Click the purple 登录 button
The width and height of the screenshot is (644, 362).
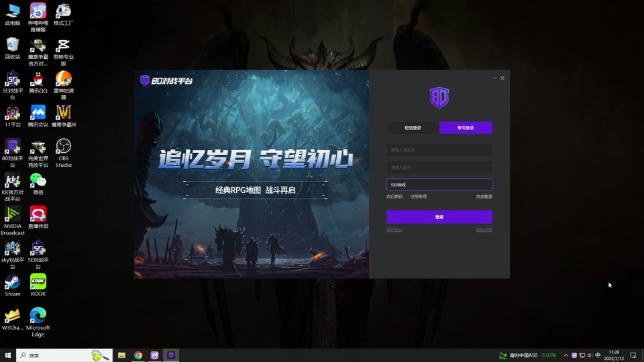pos(439,217)
